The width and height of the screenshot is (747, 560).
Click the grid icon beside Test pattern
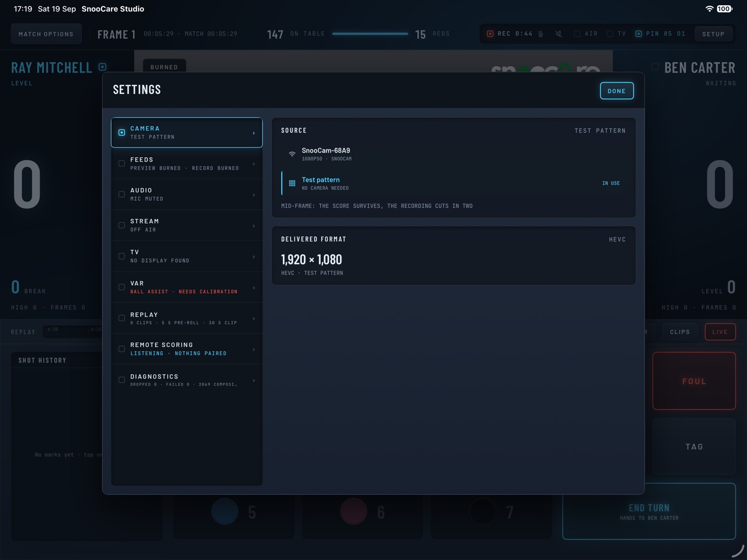(x=292, y=183)
